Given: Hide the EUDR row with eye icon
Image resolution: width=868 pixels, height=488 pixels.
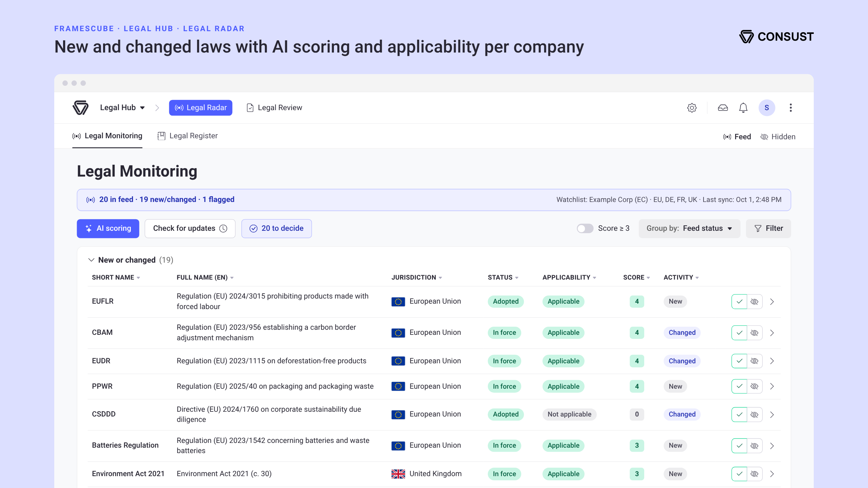Looking at the screenshot, I should pyautogui.click(x=755, y=361).
